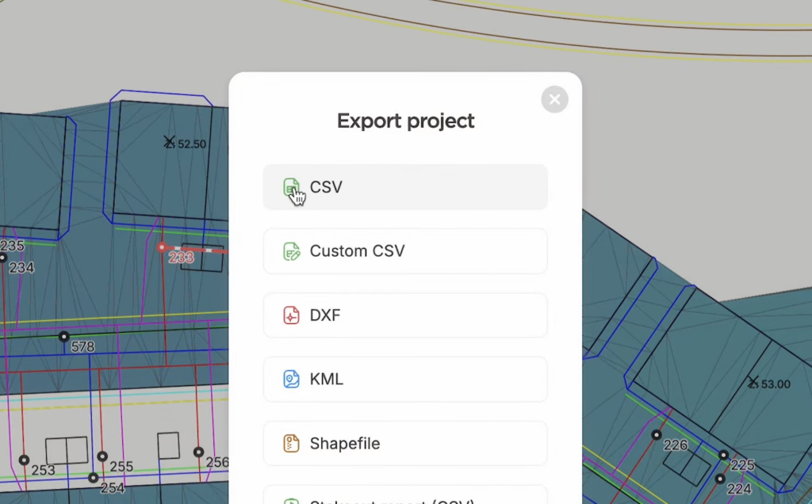Select the red survey point 233
This screenshot has width=812, height=504.
pos(162,248)
